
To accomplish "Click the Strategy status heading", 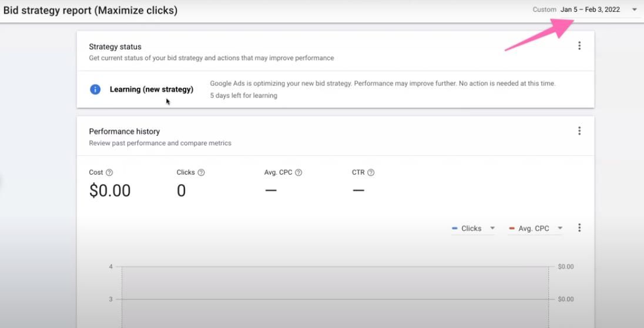I will (x=115, y=47).
